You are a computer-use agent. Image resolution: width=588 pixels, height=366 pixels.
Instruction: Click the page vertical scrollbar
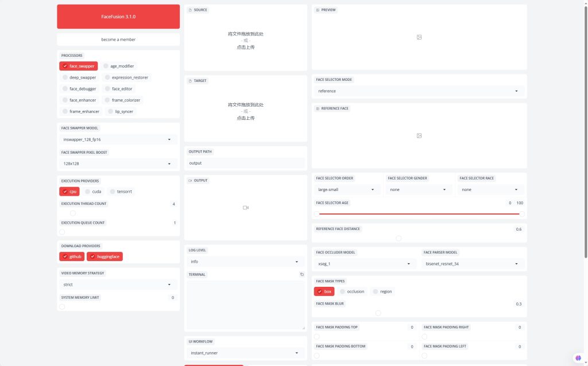click(586, 131)
